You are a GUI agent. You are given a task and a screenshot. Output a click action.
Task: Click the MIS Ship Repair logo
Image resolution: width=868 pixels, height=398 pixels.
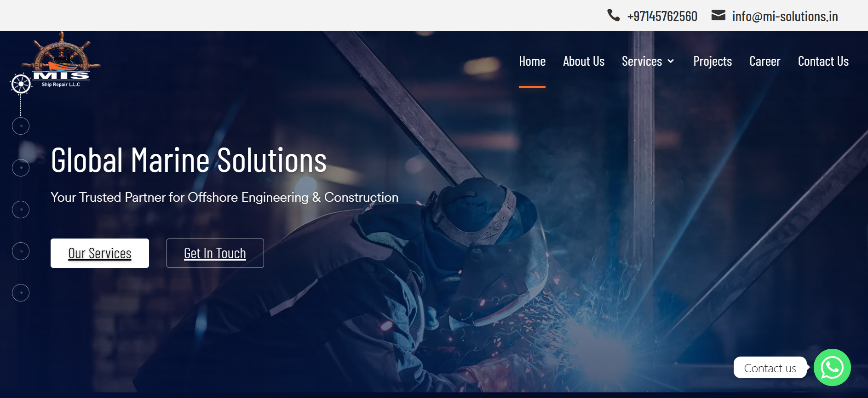(x=61, y=60)
